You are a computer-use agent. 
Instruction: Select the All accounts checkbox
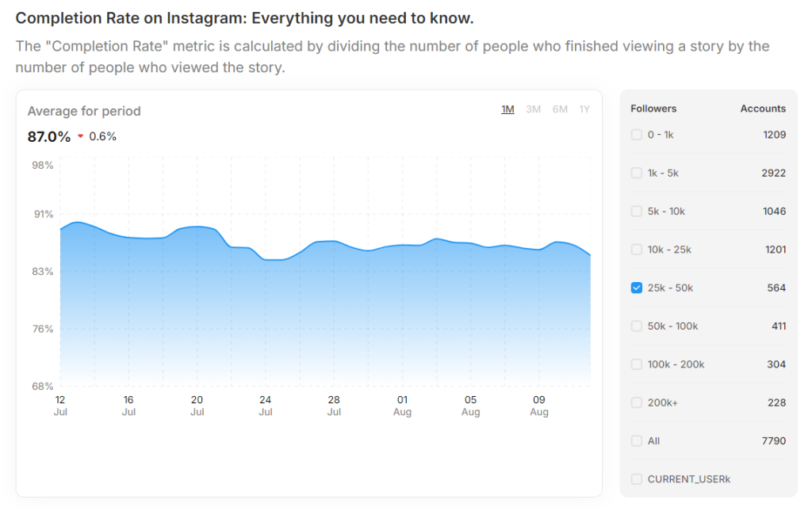[637, 440]
